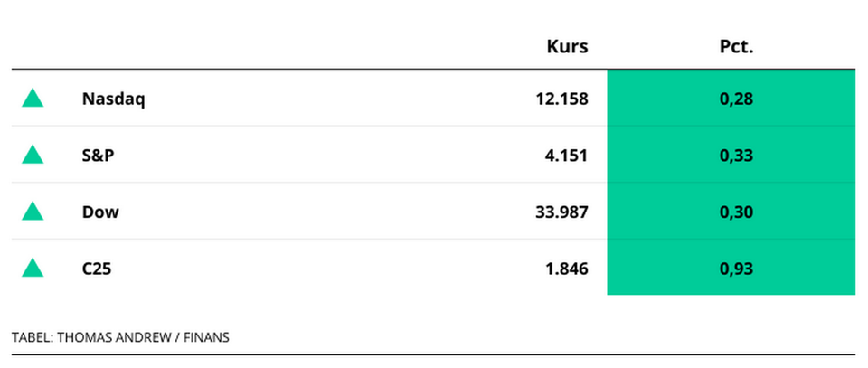Select the S&P index name
Screen dimensions: 868x368
tap(98, 155)
